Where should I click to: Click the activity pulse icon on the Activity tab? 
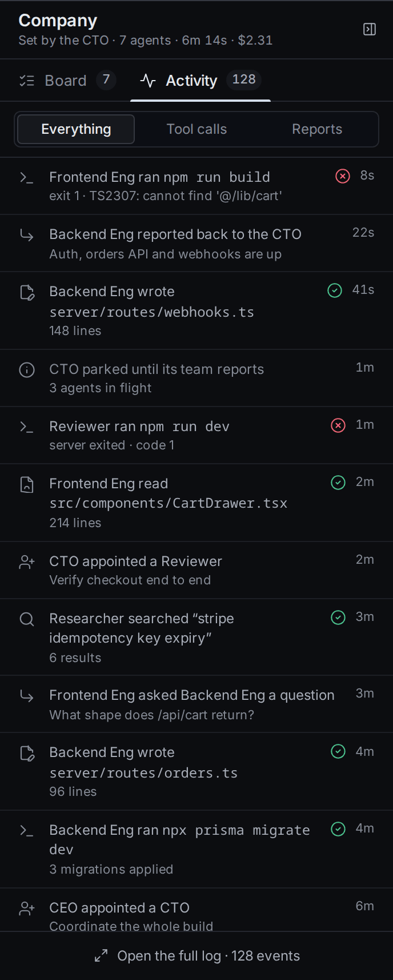pyautogui.click(x=148, y=81)
